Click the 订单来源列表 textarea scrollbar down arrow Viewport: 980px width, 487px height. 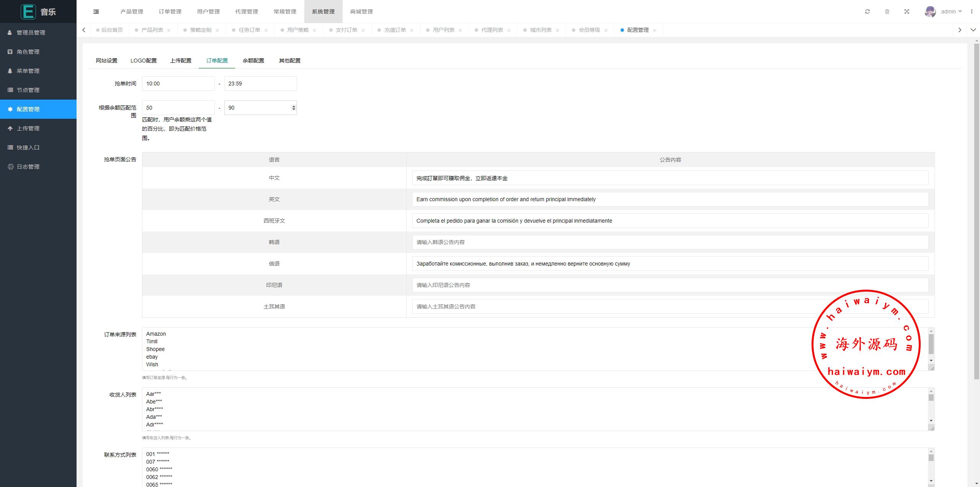pos(931,360)
